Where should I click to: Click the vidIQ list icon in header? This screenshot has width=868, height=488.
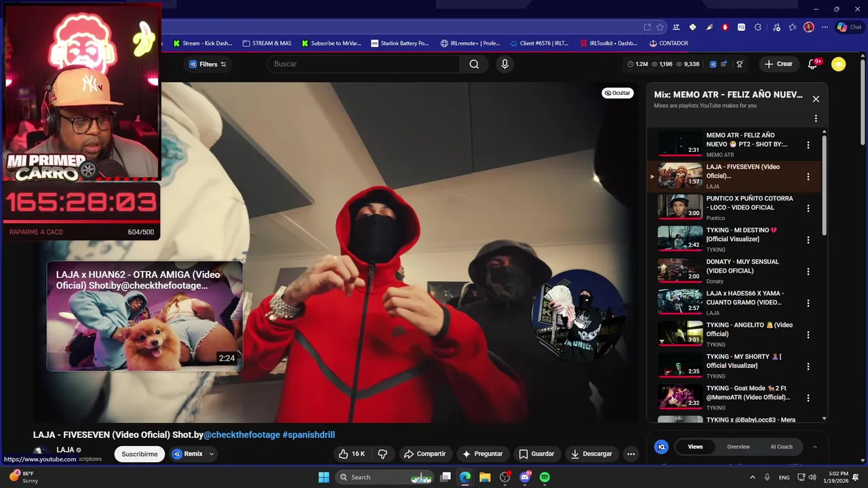click(x=724, y=64)
